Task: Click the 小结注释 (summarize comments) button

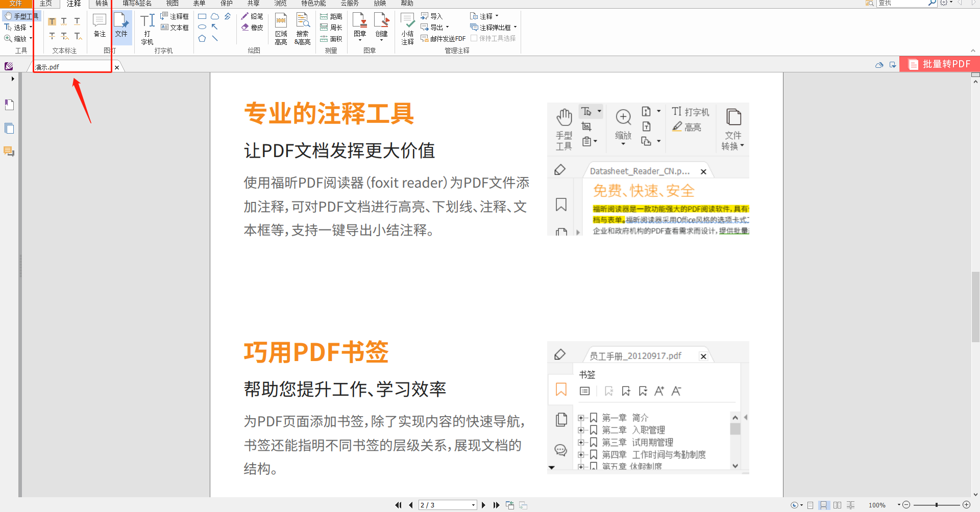Action: coord(407,27)
